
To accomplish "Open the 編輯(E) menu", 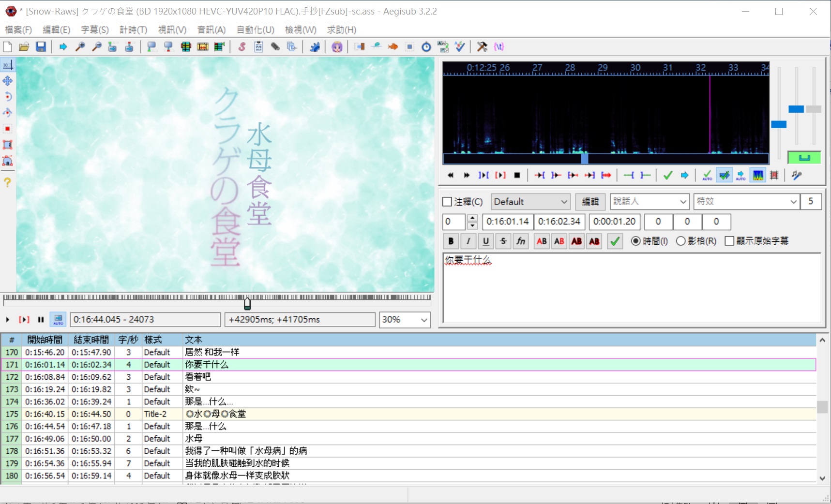I will pyautogui.click(x=56, y=30).
